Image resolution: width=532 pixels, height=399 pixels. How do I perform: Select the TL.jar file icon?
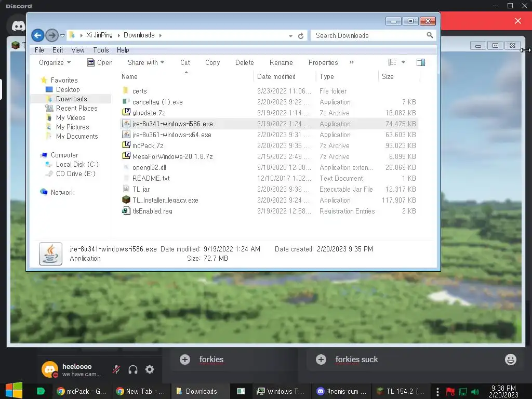[126, 189]
